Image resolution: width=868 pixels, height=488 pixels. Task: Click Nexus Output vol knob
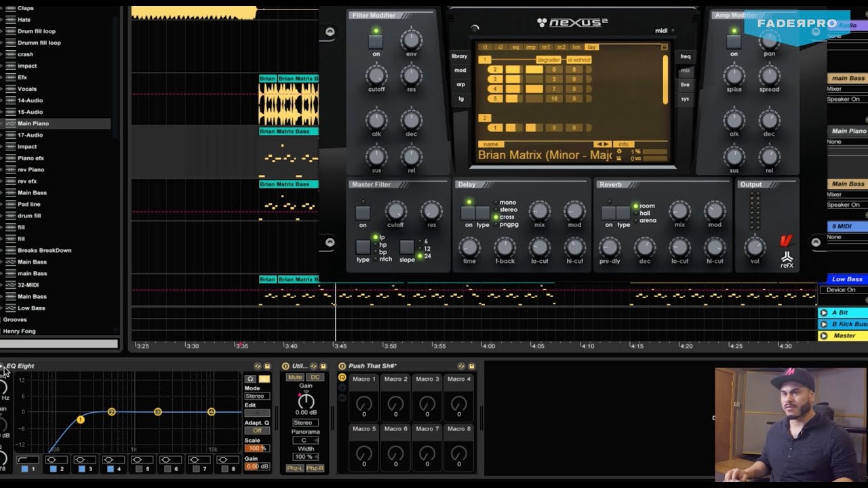[x=755, y=246]
